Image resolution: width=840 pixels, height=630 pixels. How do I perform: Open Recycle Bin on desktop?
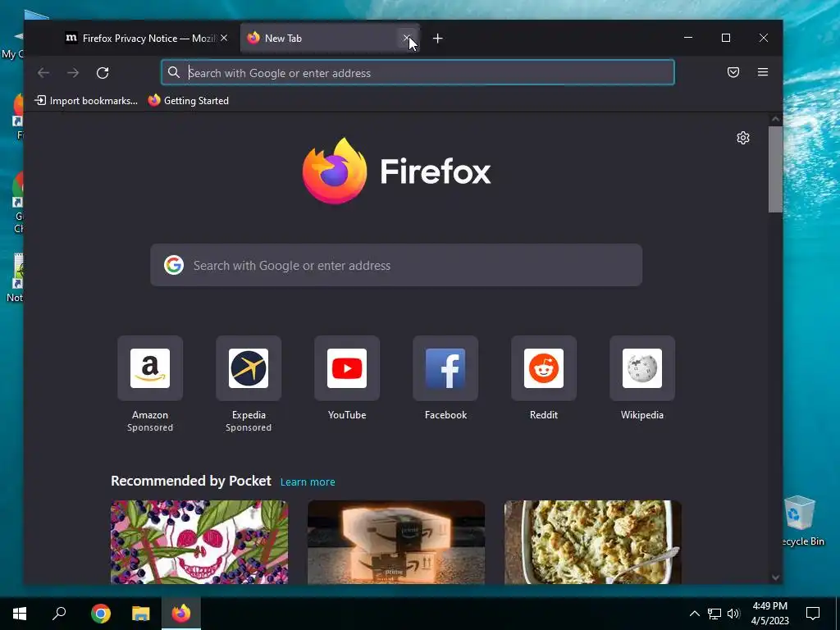coord(801,520)
